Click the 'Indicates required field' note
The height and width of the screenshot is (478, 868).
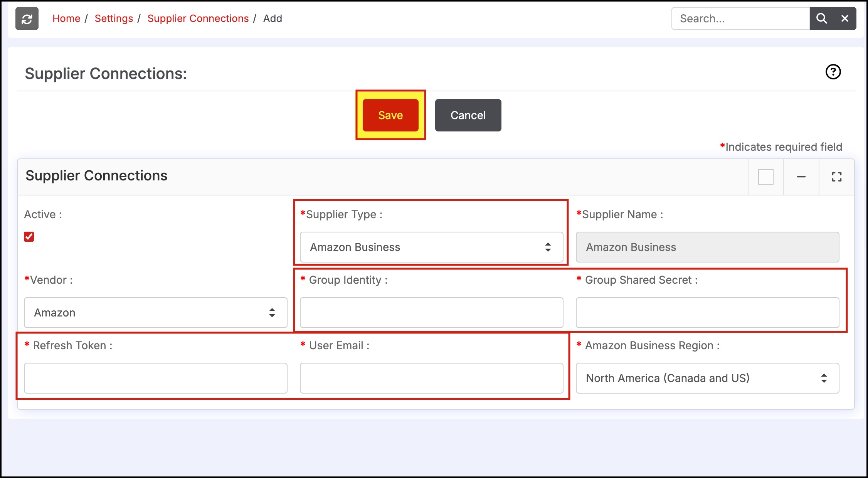click(x=781, y=147)
